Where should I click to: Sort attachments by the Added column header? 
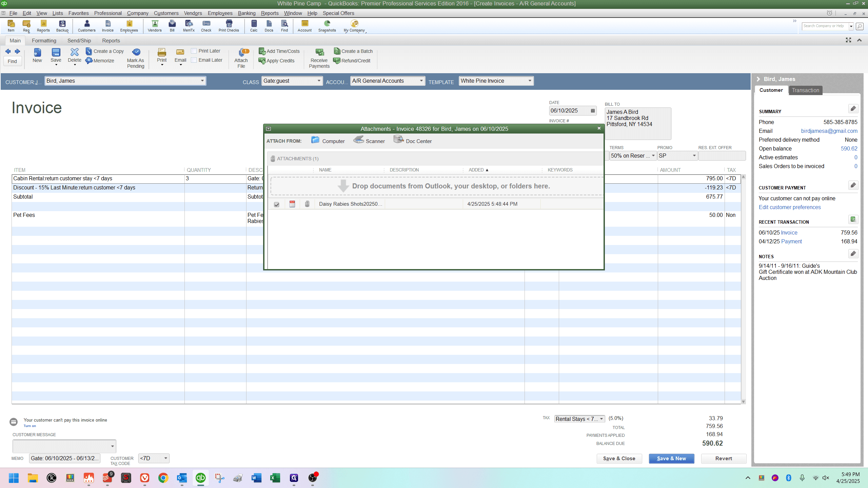click(x=478, y=170)
